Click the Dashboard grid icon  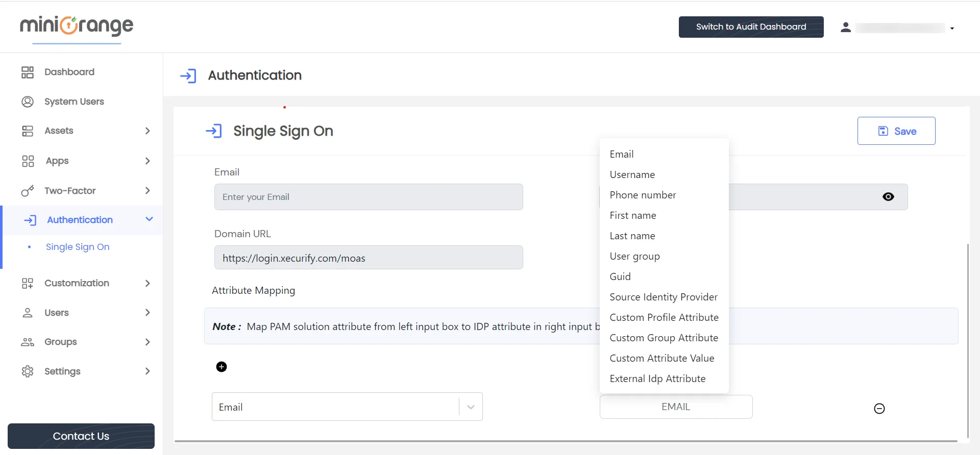click(28, 72)
